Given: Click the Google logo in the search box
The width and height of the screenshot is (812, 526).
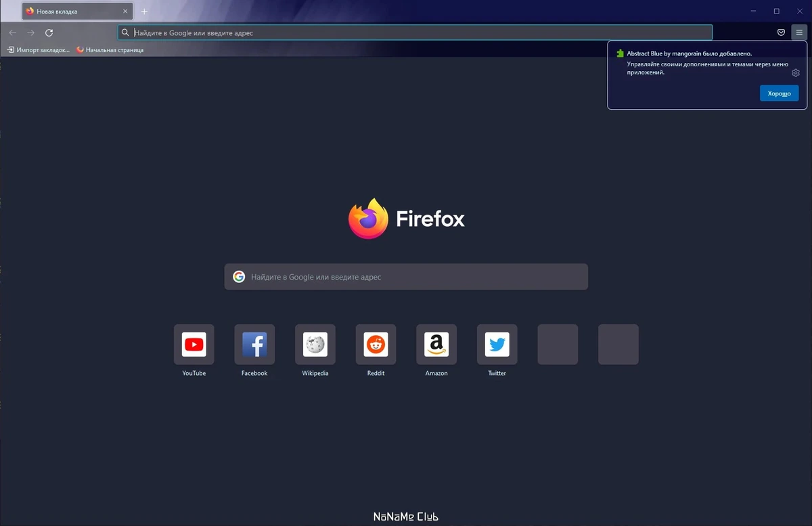Looking at the screenshot, I should tap(238, 277).
